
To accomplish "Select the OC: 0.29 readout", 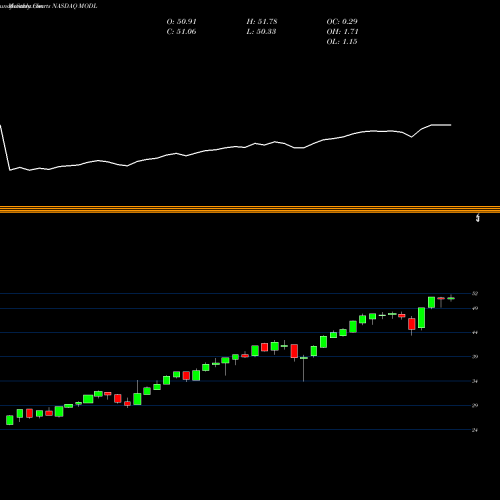I will click(x=342, y=22).
